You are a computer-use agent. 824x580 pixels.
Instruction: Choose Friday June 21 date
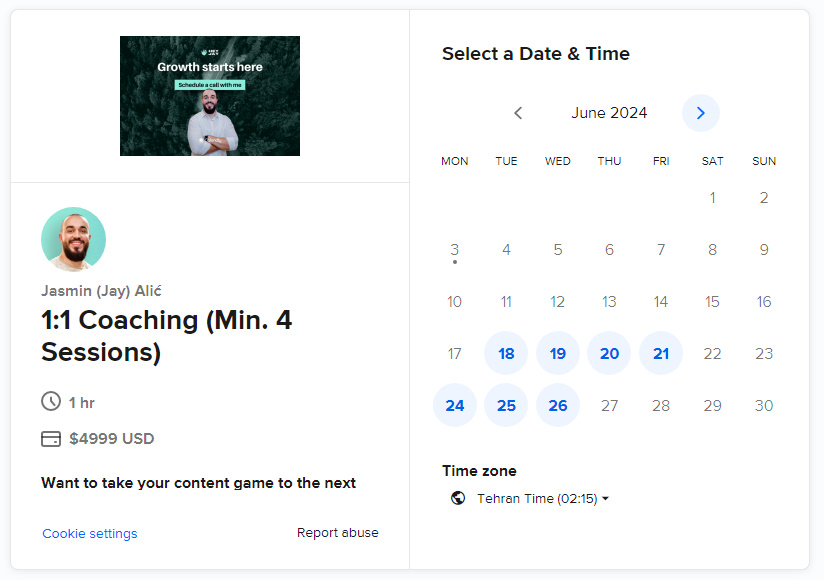pyautogui.click(x=661, y=353)
